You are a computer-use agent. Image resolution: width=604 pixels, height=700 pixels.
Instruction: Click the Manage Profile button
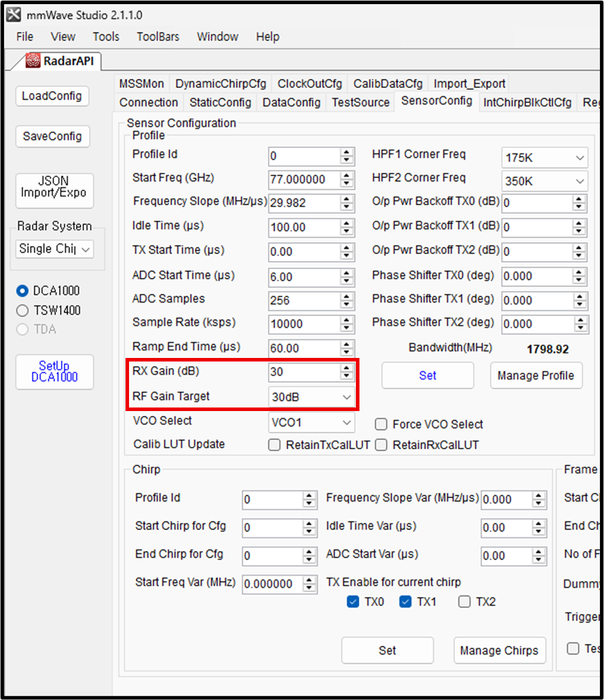(x=536, y=376)
